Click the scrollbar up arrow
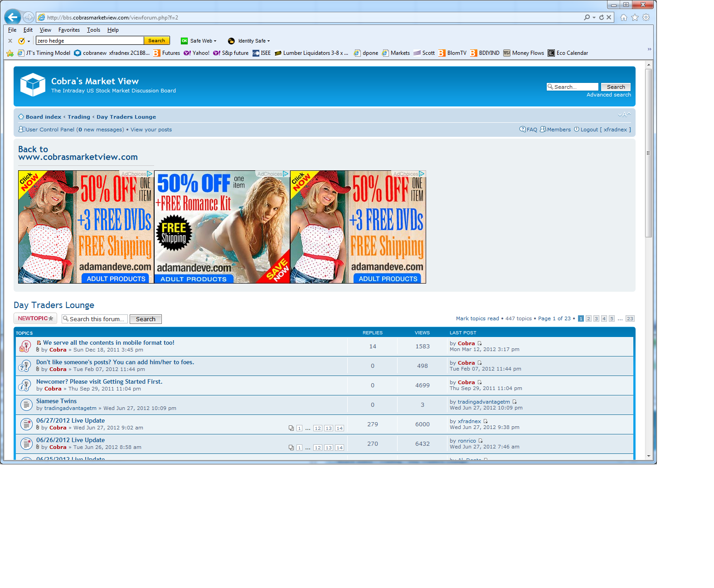The width and height of the screenshot is (714, 588). coord(648,65)
